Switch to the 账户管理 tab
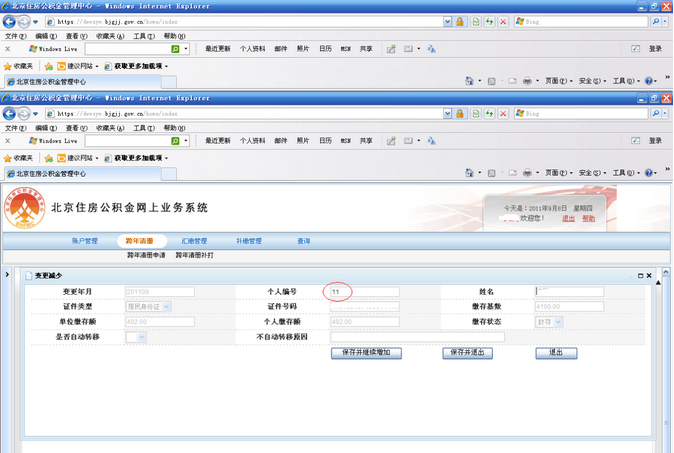Screen dimensions: 674x453 (x=85, y=241)
